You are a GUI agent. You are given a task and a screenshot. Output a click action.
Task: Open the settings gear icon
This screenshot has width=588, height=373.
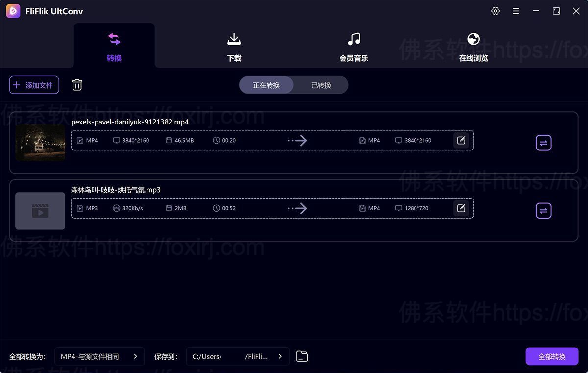495,10
